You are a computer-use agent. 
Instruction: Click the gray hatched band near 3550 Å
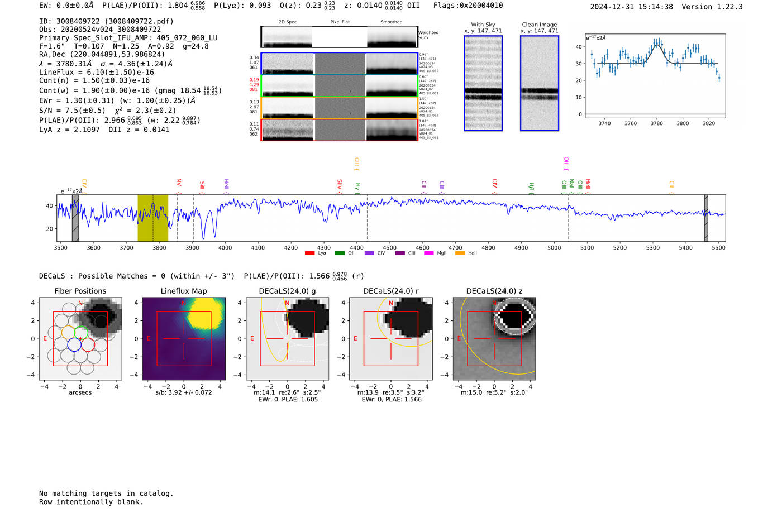[x=75, y=218]
